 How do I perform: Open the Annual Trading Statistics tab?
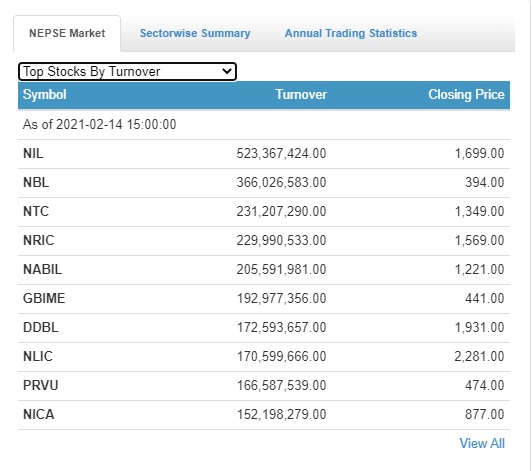coord(351,33)
